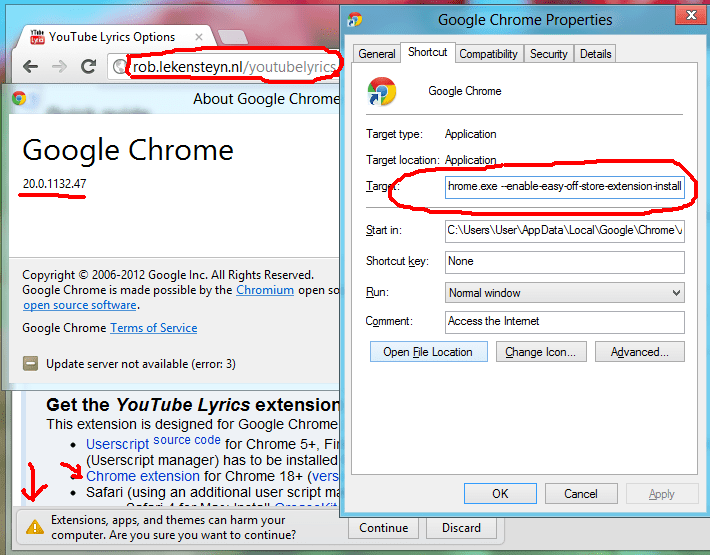Screen dimensions: 710x555
Task: Open the Chromium link
Action: coord(265,290)
